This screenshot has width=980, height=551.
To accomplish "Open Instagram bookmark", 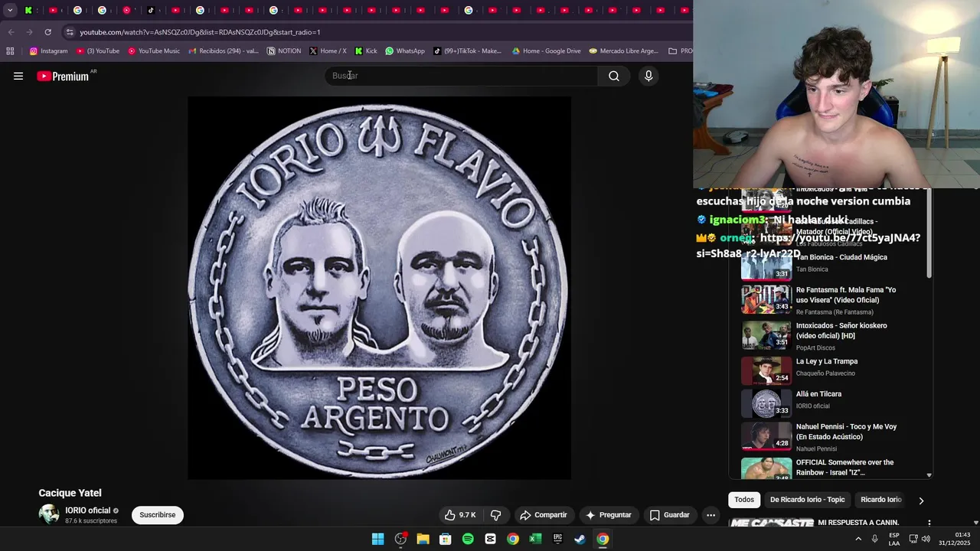I will point(48,51).
